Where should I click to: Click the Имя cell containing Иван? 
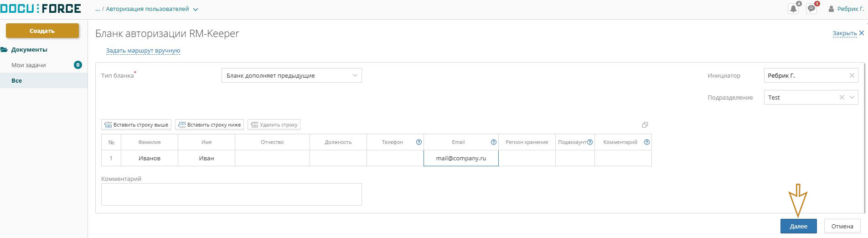207,158
